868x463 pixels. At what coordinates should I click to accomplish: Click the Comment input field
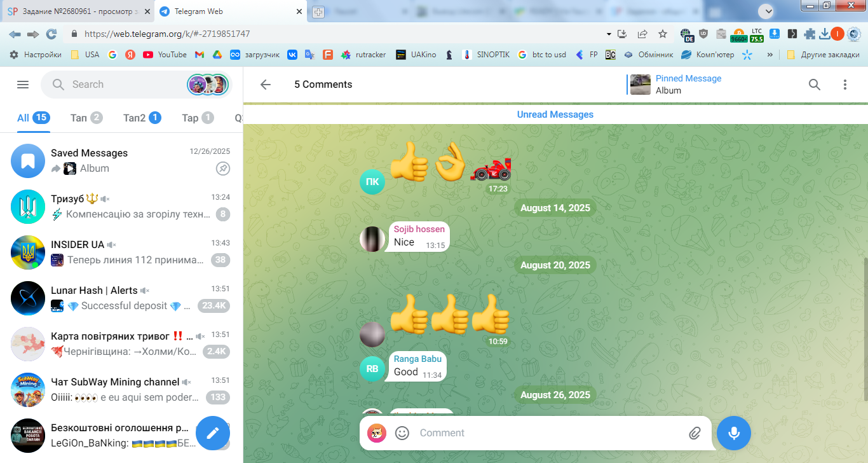coord(550,433)
